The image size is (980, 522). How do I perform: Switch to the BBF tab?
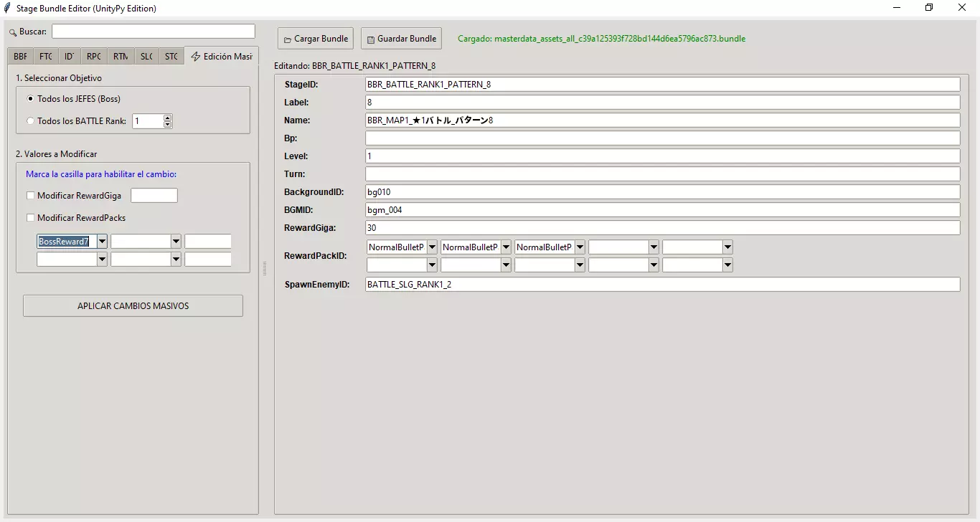pos(20,57)
